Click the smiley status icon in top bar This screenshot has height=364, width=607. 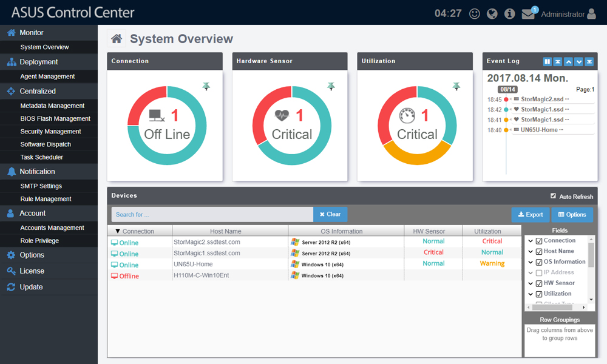[x=474, y=13]
